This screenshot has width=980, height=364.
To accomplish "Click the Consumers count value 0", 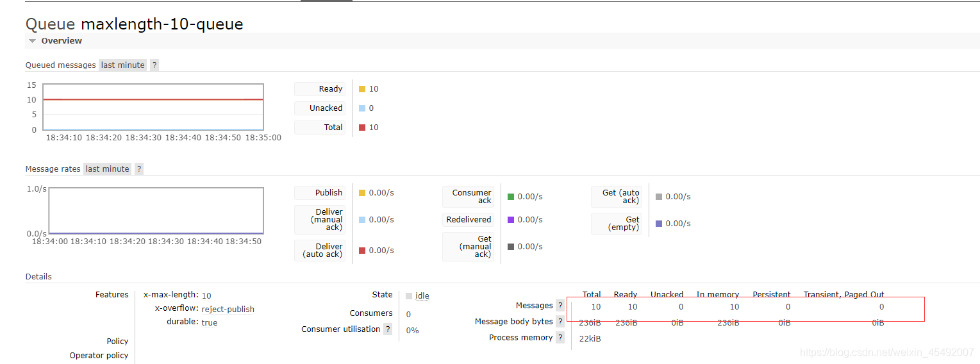I will [x=408, y=315].
